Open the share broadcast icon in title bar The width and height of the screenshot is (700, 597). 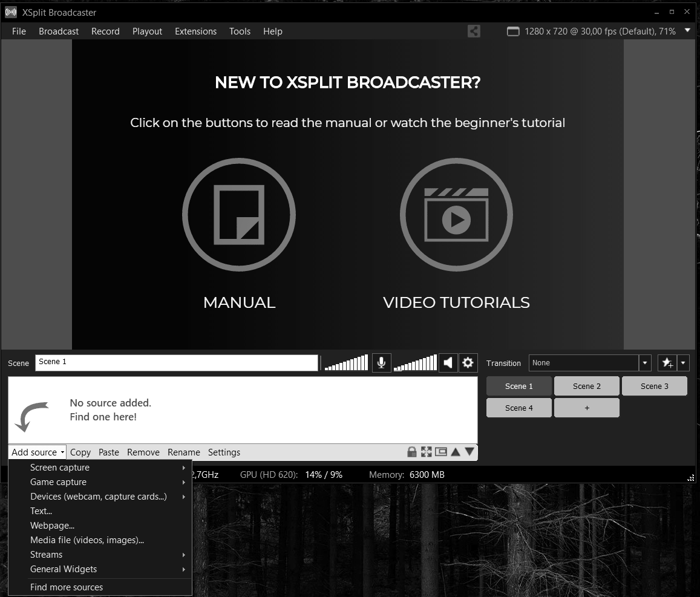point(473,31)
